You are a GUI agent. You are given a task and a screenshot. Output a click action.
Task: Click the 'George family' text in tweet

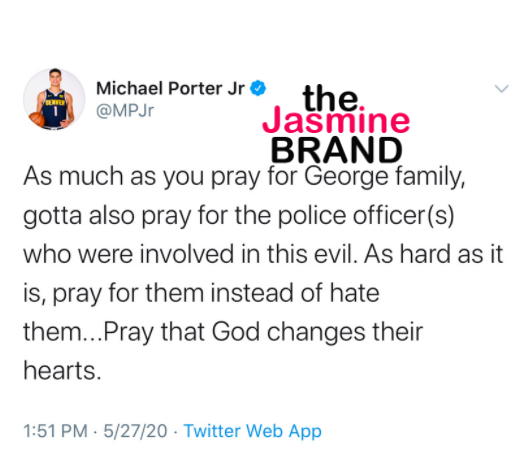point(385,177)
